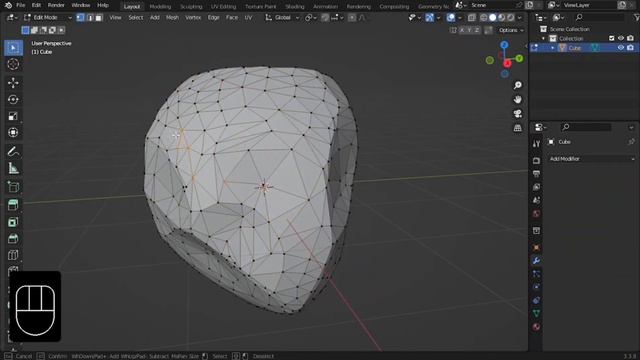The height and width of the screenshot is (360, 640).
Task: Hide Collection with its eye icon
Action: [x=621, y=38]
